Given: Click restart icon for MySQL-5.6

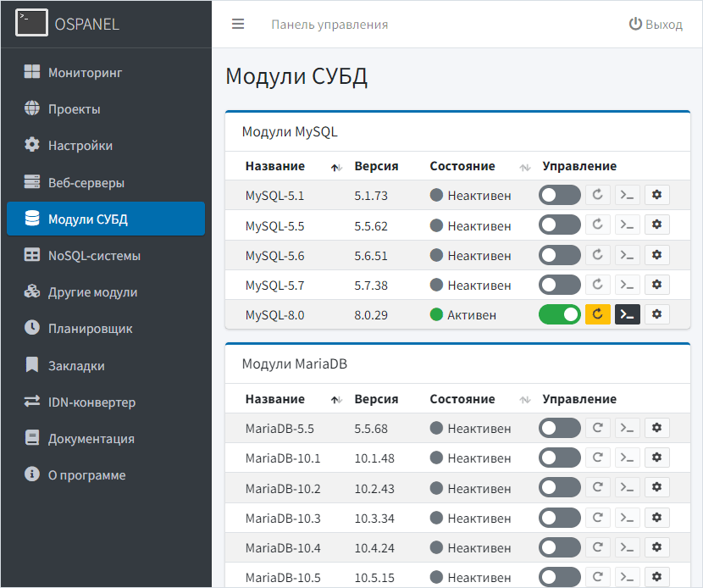Looking at the screenshot, I should coord(598,255).
